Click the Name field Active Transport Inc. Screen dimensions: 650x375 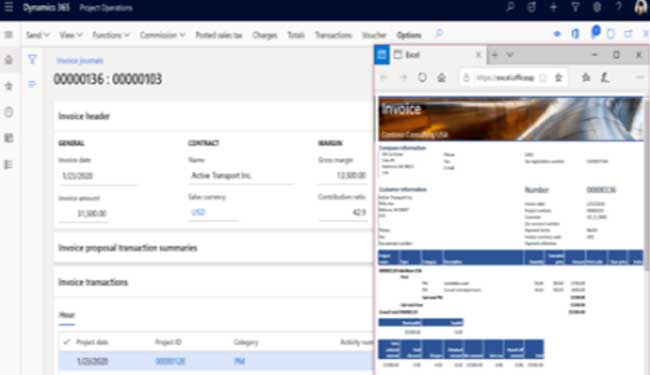pos(241,176)
